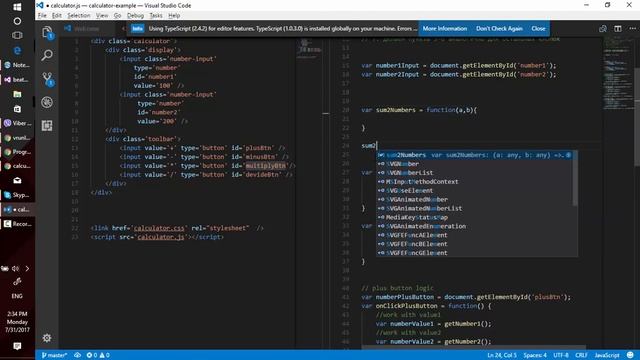640x360 pixels.
Task: Select the SVGAnimatedEnumeration suggestion
Action: 473,227
